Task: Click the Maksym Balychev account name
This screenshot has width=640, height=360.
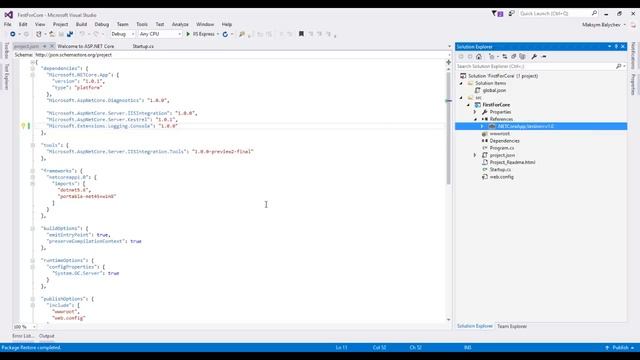Action: point(601,25)
